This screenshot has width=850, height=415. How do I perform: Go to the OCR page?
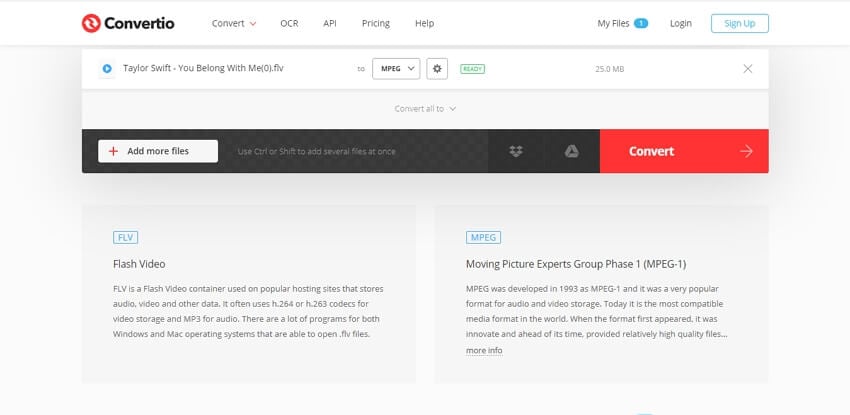pos(289,23)
